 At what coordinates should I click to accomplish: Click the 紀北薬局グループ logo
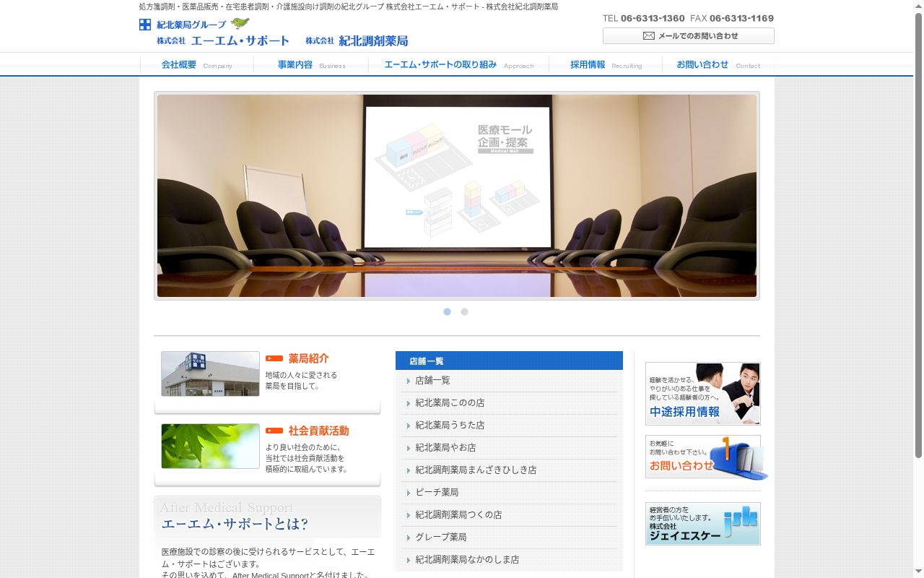pos(194,25)
